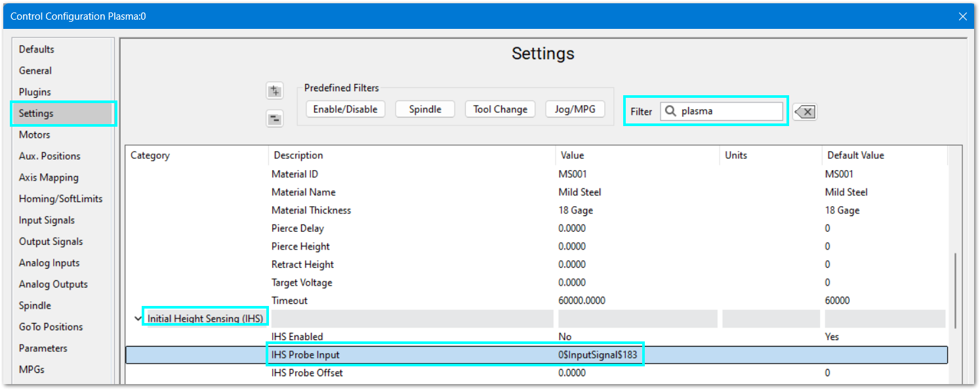Open the Parameters page
The width and height of the screenshot is (980, 390).
pyautogui.click(x=43, y=348)
